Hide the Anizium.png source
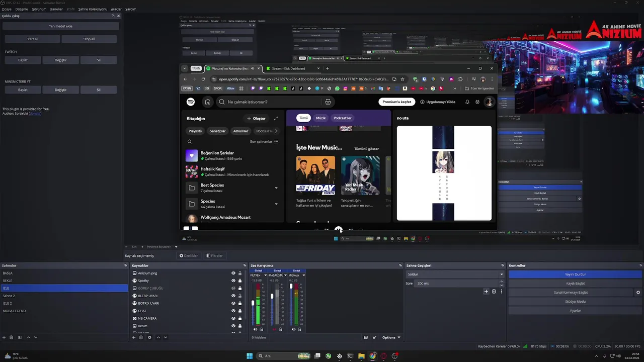The width and height of the screenshot is (644, 362). (x=233, y=273)
